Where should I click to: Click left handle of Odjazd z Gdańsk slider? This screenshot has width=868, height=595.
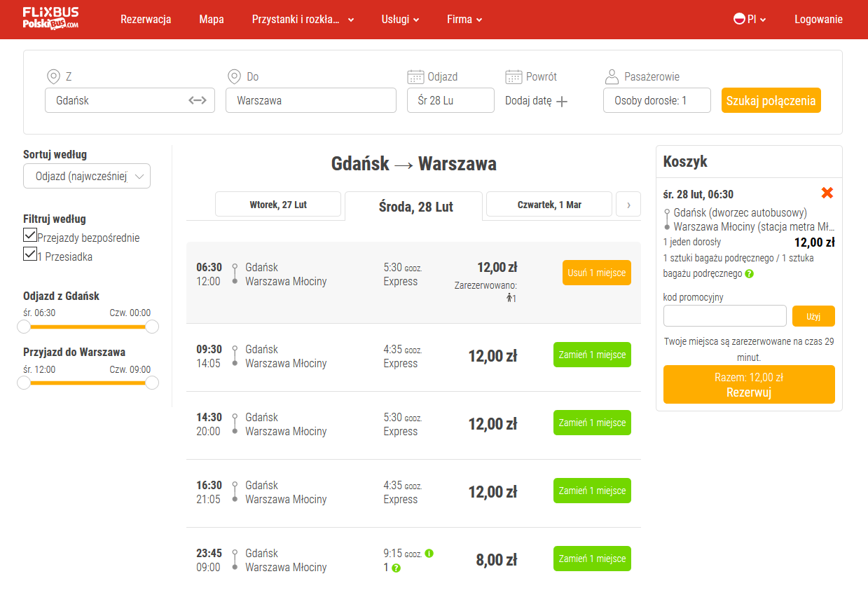click(24, 327)
